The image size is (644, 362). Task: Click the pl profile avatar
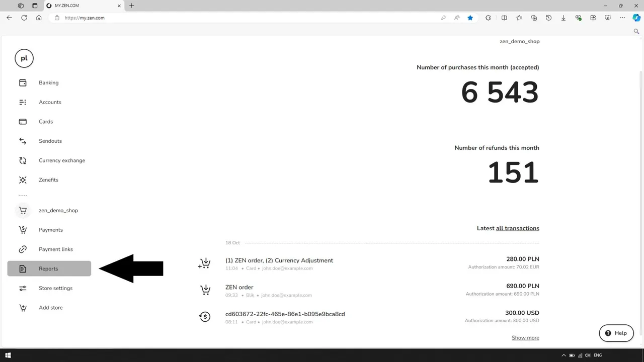click(24, 58)
